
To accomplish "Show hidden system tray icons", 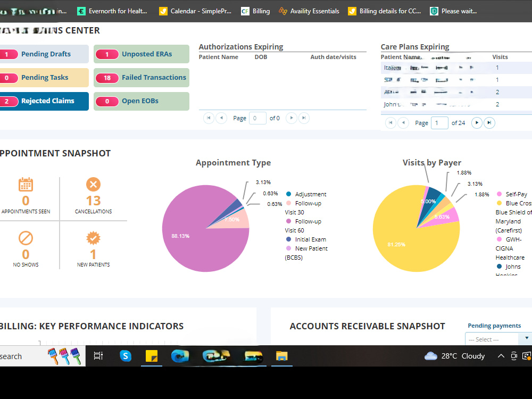I will pos(501,356).
